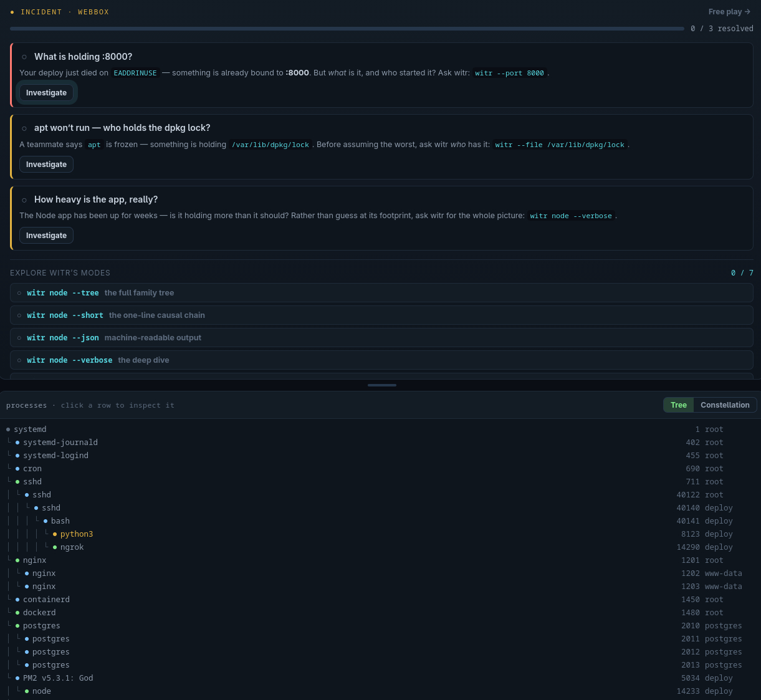Click the status circle beside apt won't run
The image size is (761, 700).
click(x=24, y=128)
